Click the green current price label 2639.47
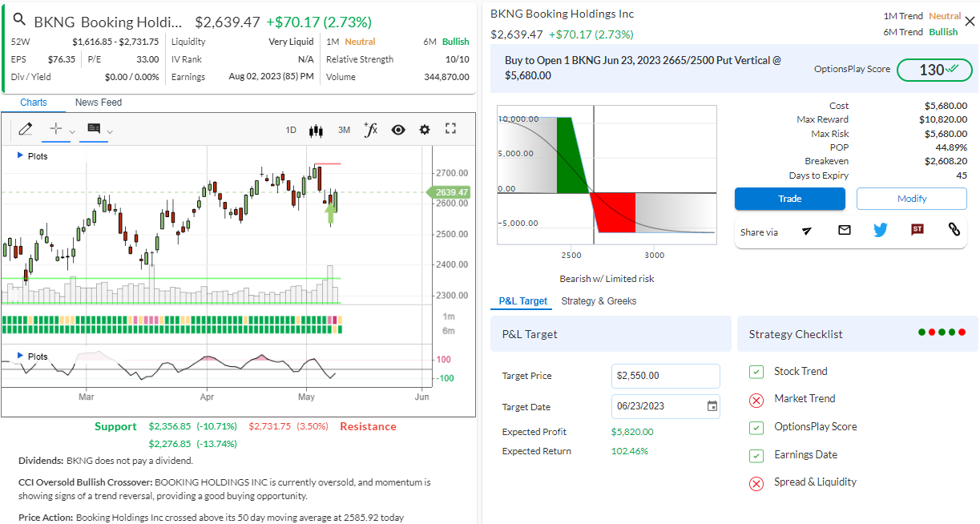Viewport: 980px width, 524px height. click(449, 192)
